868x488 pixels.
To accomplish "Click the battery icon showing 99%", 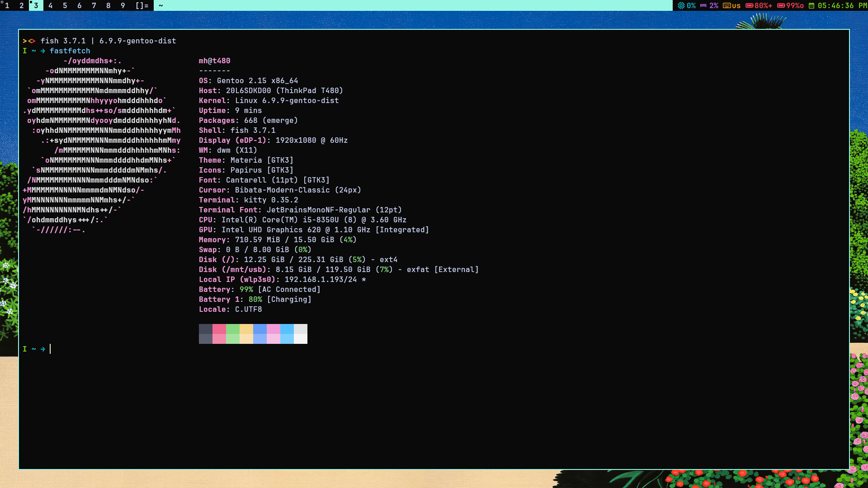I will point(781,5).
